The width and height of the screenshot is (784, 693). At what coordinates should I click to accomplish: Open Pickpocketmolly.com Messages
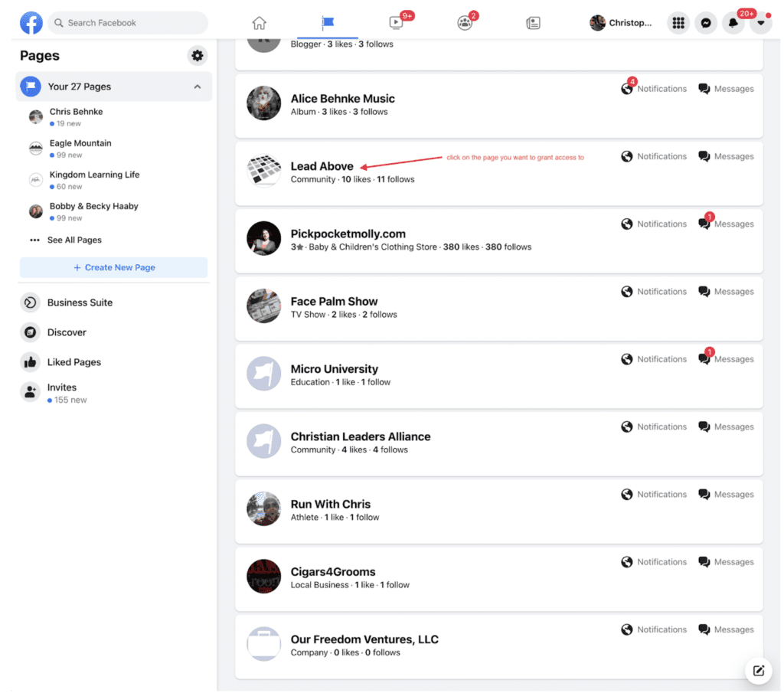(x=726, y=224)
